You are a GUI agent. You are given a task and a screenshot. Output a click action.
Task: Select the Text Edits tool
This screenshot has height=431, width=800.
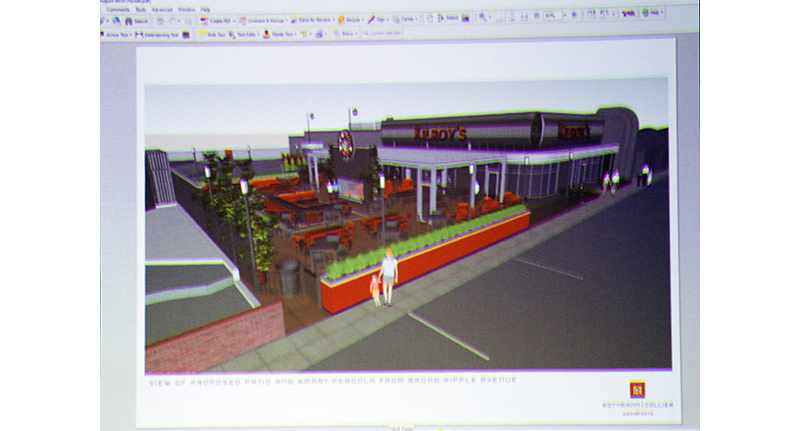[241, 34]
